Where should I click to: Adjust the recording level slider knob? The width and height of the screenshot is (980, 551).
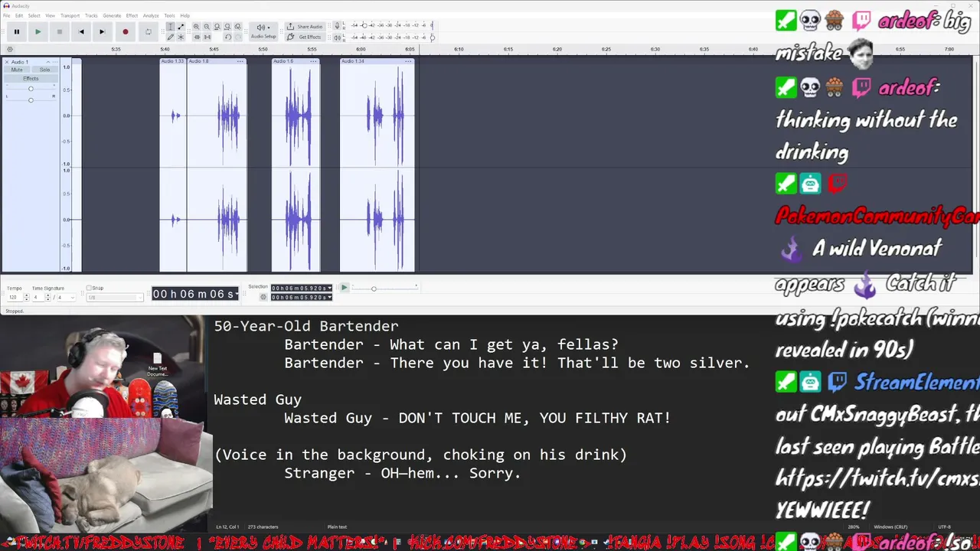(364, 25)
